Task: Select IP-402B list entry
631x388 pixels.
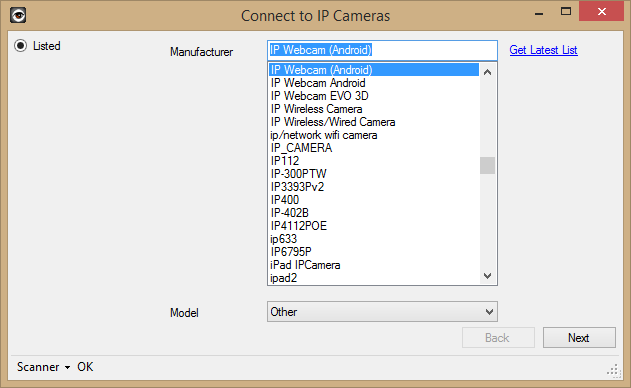Action: pos(374,213)
